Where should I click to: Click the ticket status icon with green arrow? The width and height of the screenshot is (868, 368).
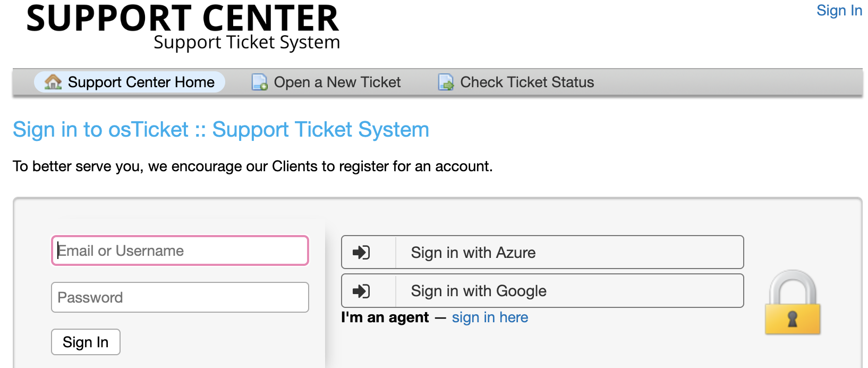pos(446,82)
